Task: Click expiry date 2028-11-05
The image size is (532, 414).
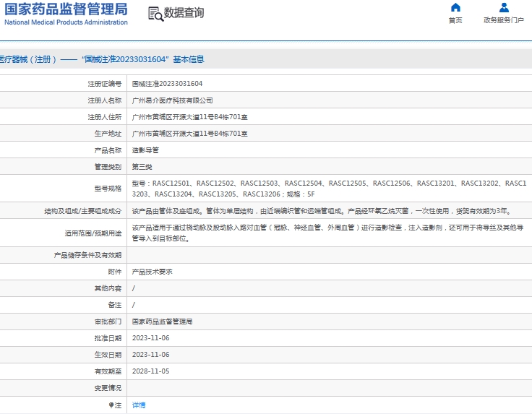Action: (x=150, y=371)
